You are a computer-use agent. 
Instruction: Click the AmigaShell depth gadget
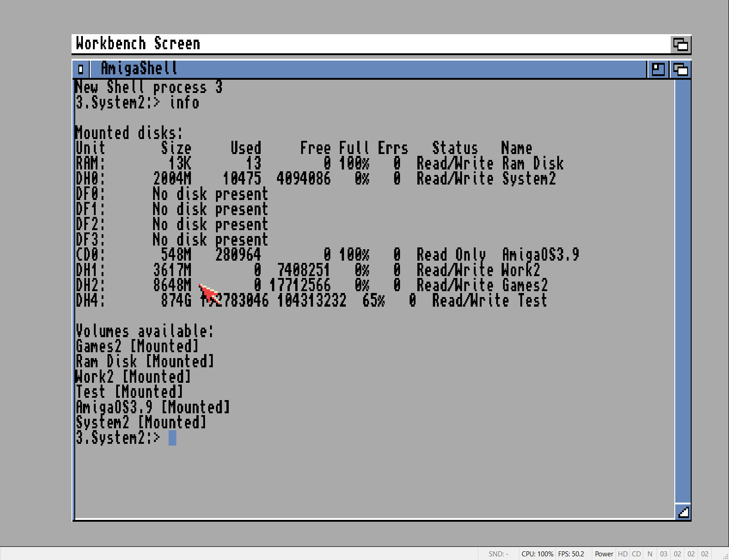681,69
